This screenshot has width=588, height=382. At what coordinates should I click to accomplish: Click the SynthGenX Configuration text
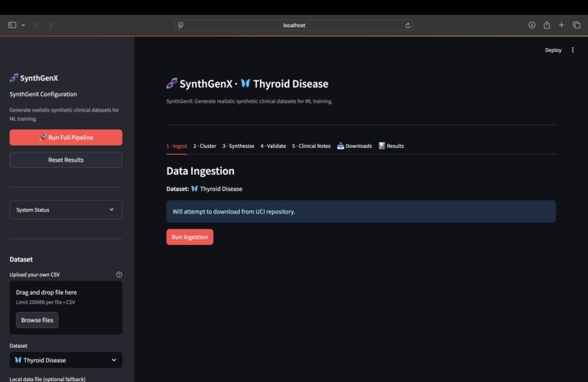coord(43,95)
